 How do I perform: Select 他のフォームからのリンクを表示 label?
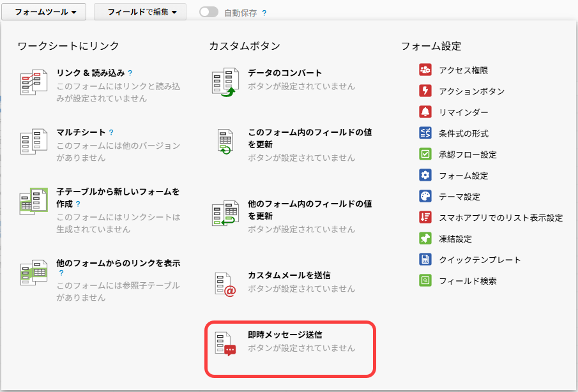click(118, 263)
